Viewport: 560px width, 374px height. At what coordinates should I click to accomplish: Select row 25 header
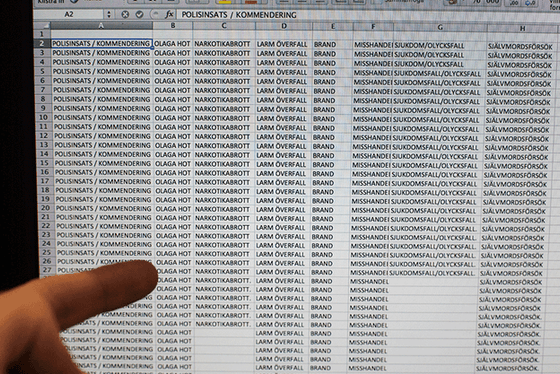46,252
